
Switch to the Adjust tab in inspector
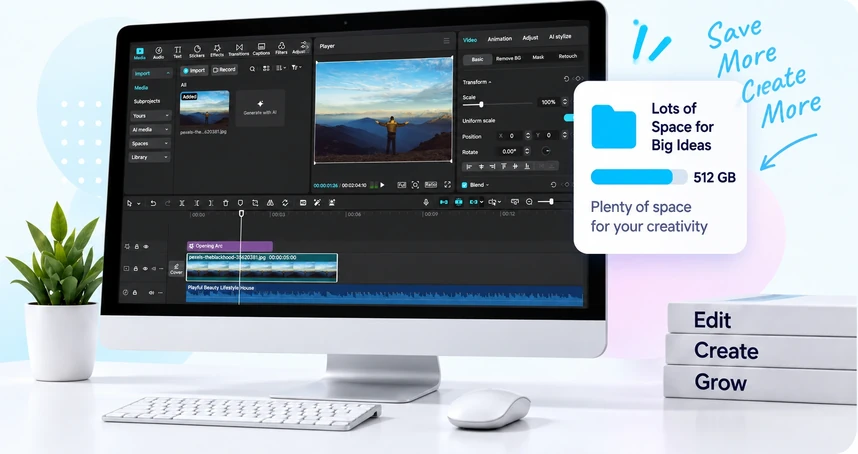pos(530,38)
